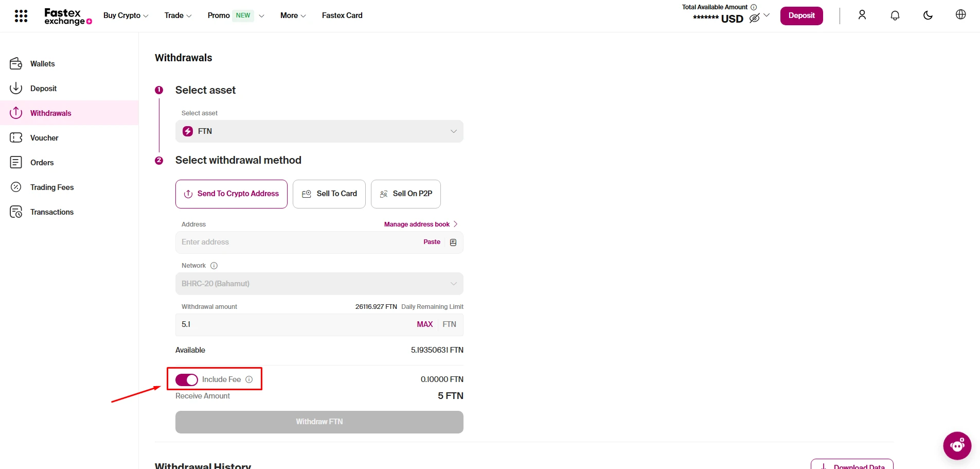Click the Wallets sidebar icon
980x469 pixels.
pos(16,64)
